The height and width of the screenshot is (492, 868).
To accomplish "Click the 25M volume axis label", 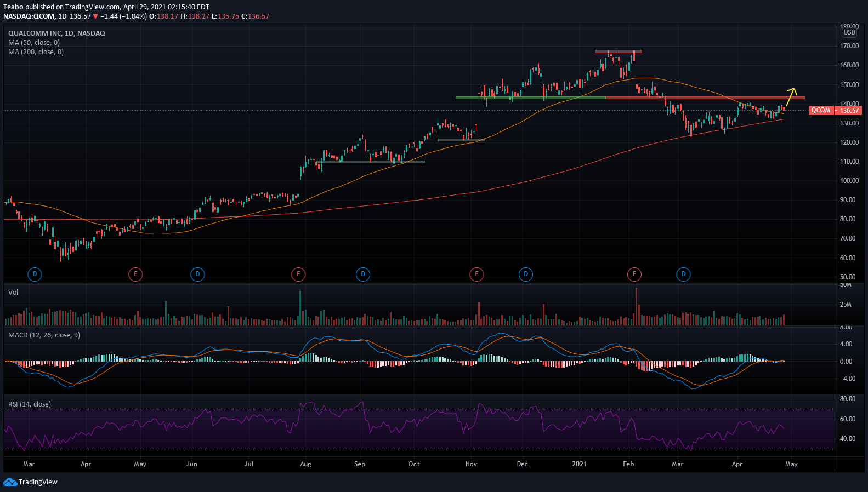I will coord(846,305).
